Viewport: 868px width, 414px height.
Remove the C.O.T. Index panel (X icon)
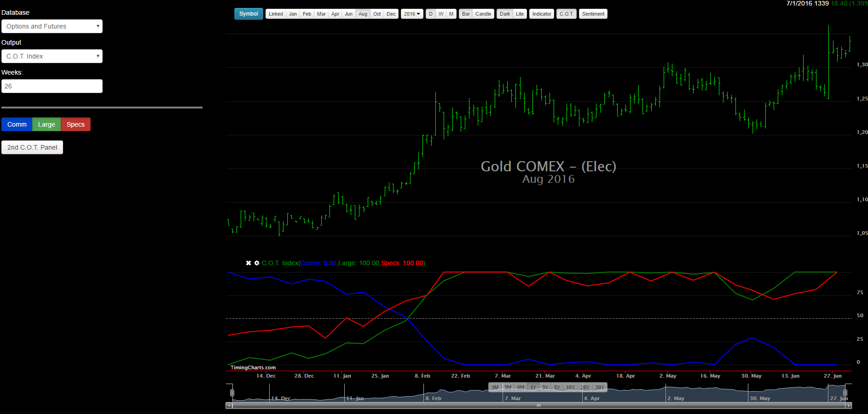coord(249,263)
